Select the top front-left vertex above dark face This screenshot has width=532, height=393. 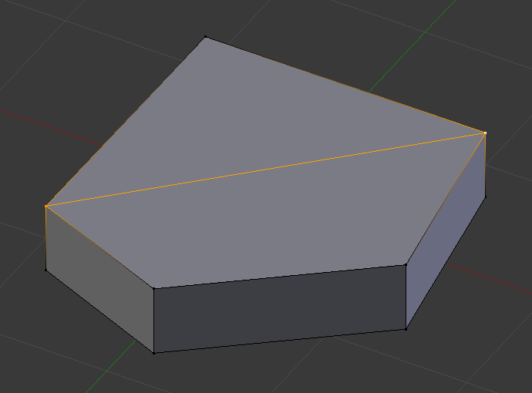tap(153, 288)
